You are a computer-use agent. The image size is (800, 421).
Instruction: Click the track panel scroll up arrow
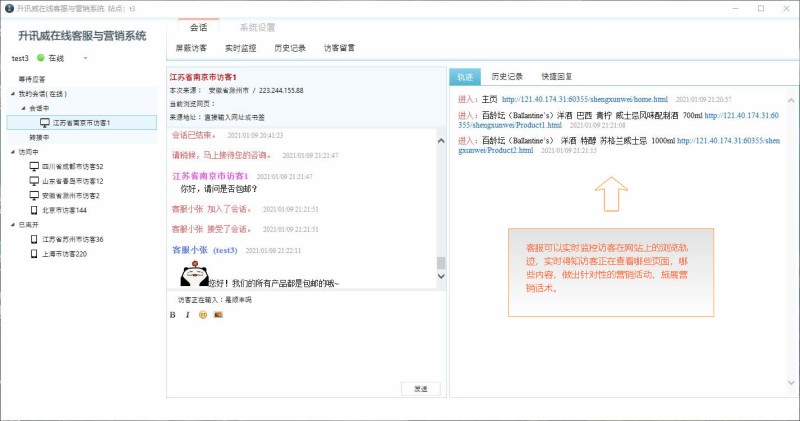tap(791, 101)
